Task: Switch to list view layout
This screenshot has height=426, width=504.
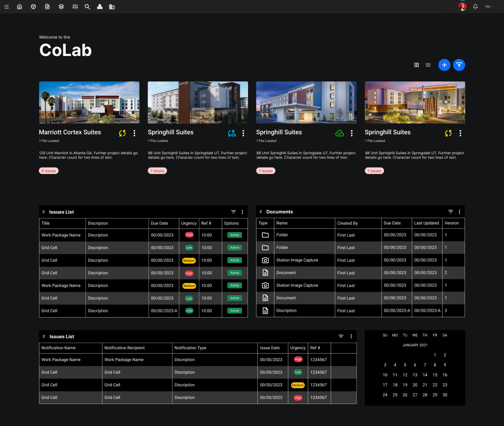Action: pyautogui.click(x=428, y=65)
